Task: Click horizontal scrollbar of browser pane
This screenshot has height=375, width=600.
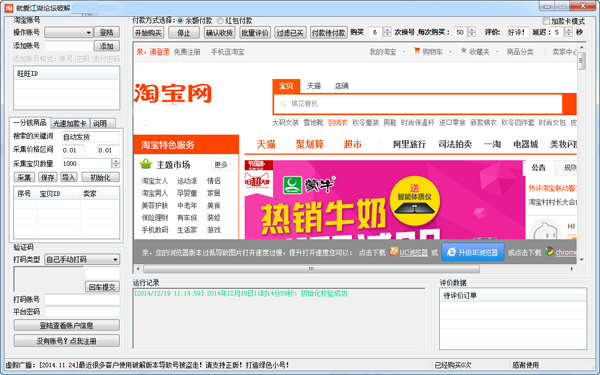Action: (311, 269)
